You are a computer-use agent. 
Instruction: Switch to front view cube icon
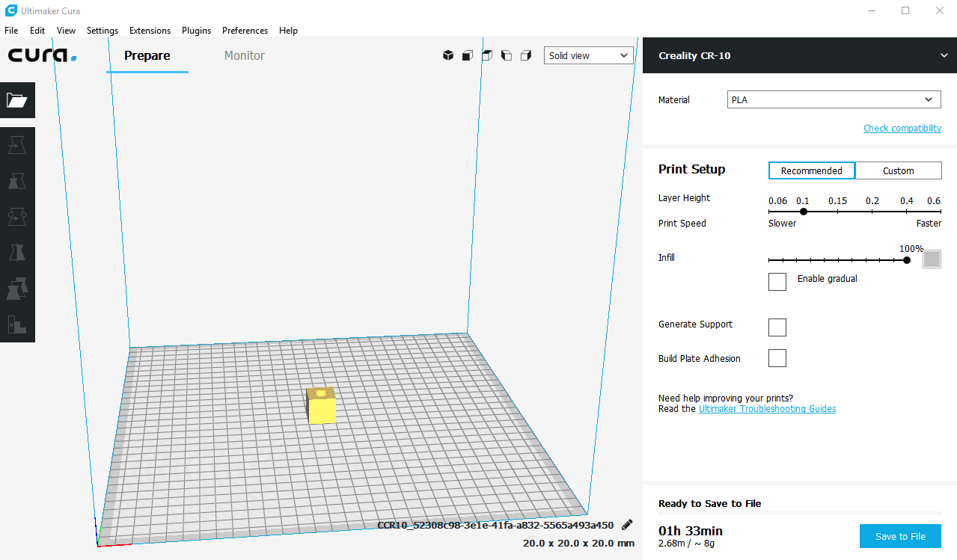click(x=468, y=55)
